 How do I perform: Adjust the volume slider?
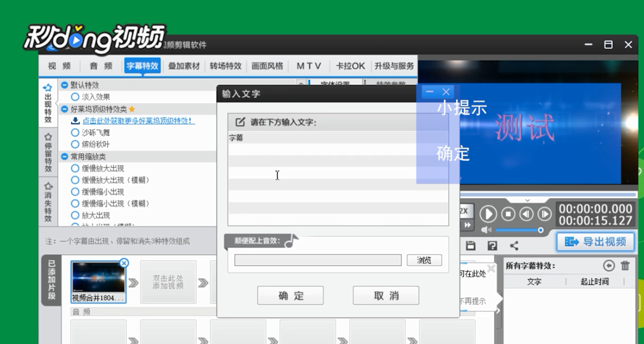coord(519,230)
